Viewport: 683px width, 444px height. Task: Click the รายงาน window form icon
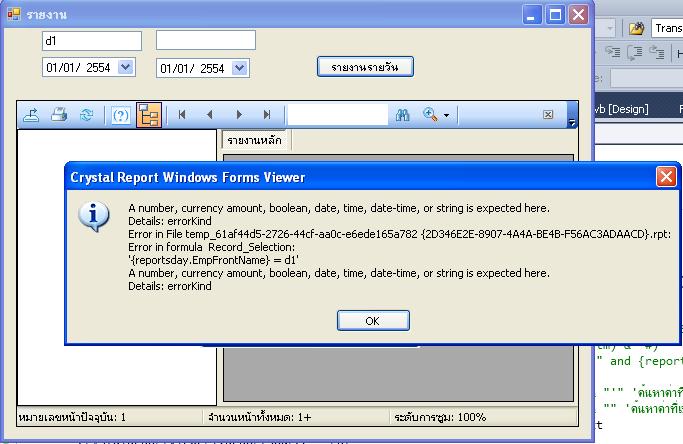(x=14, y=14)
